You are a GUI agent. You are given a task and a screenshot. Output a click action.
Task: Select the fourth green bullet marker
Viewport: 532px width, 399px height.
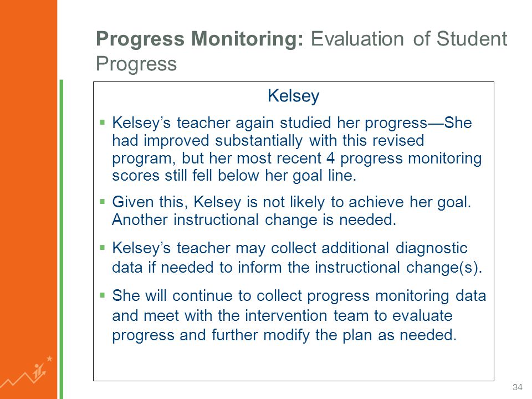tap(103, 295)
